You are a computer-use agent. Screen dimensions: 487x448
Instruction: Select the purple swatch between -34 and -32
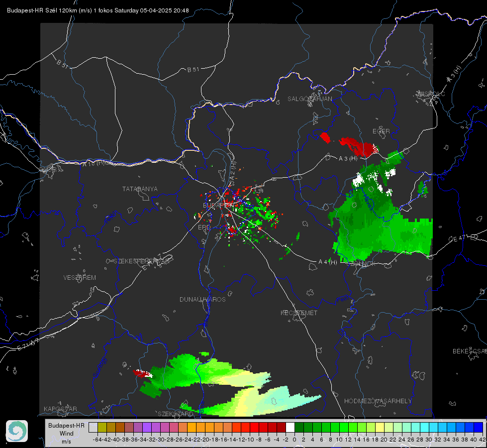(x=147, y=427)
